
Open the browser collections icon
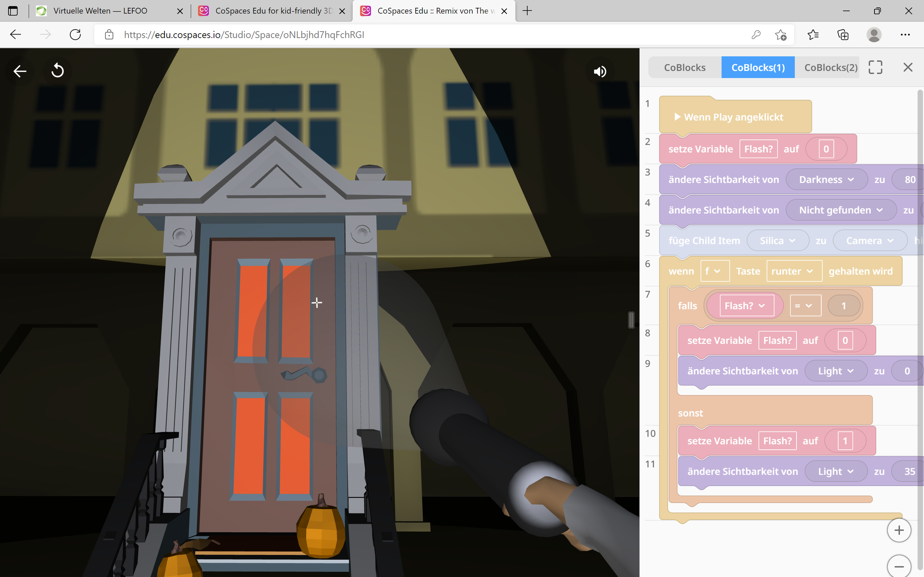[x=843, y=35]
